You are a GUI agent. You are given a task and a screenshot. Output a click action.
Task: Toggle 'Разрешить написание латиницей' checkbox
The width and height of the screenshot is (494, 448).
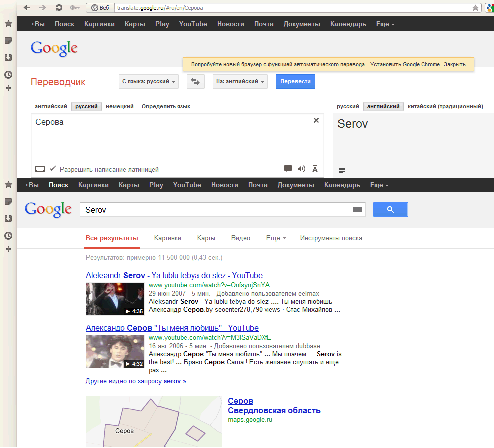coord(52,169)
